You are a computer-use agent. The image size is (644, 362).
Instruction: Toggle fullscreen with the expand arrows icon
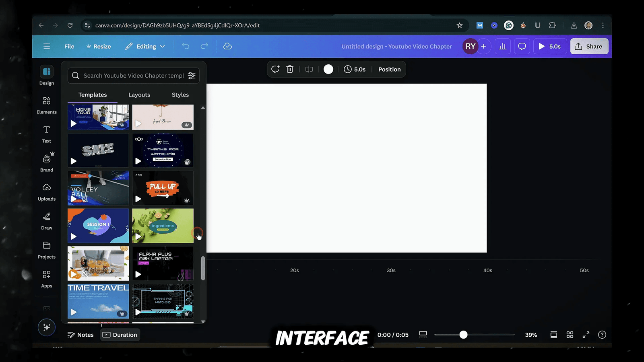[586, 334]
